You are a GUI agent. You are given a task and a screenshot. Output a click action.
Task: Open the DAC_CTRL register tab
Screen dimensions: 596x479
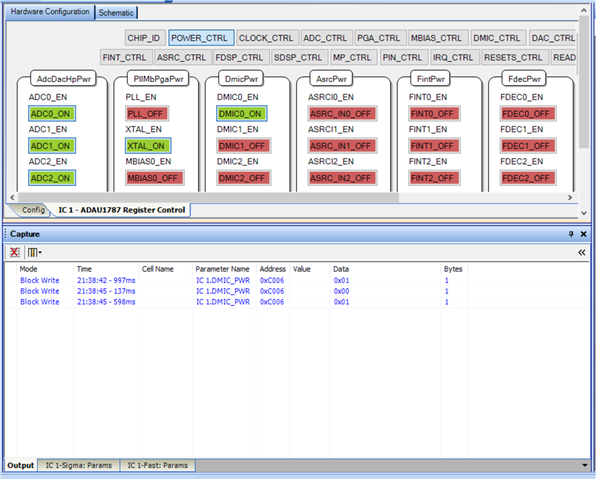pyautogui.click(x=552, y=38)
